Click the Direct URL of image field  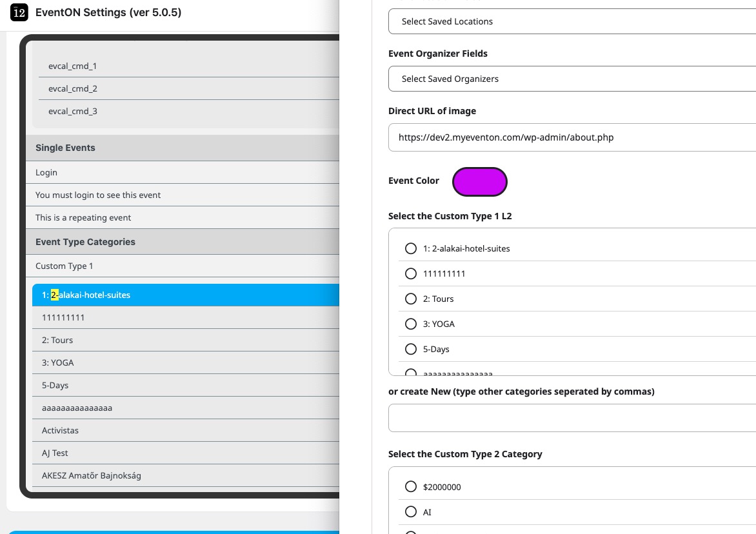(x=572, y=137)
